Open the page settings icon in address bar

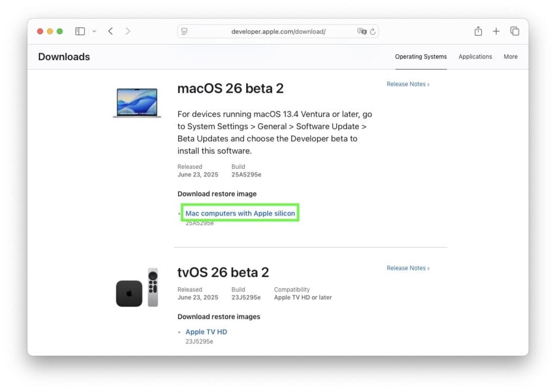pyautogui.click(x=185, y=31)
